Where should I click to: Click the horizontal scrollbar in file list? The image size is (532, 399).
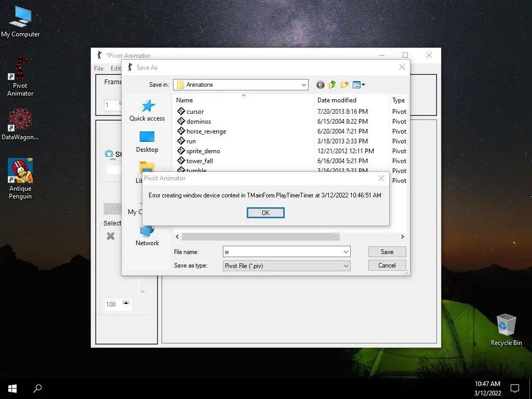tap(261, 236)
